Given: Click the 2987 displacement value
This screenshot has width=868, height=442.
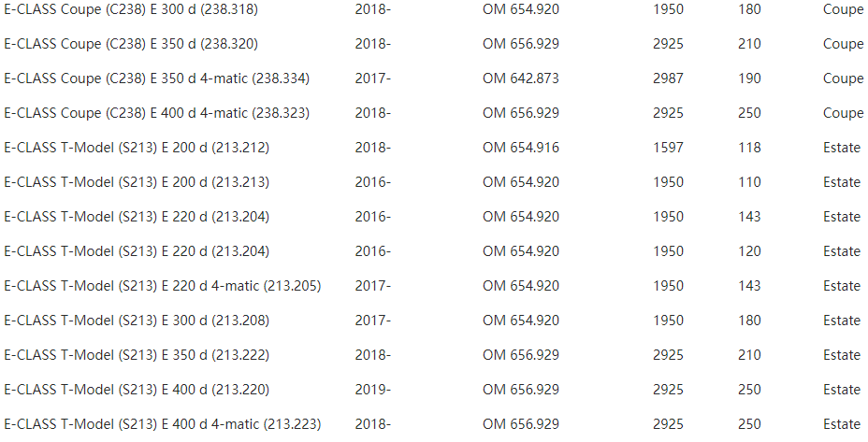Looking at the screenshot, I should (x=668, y=78).
